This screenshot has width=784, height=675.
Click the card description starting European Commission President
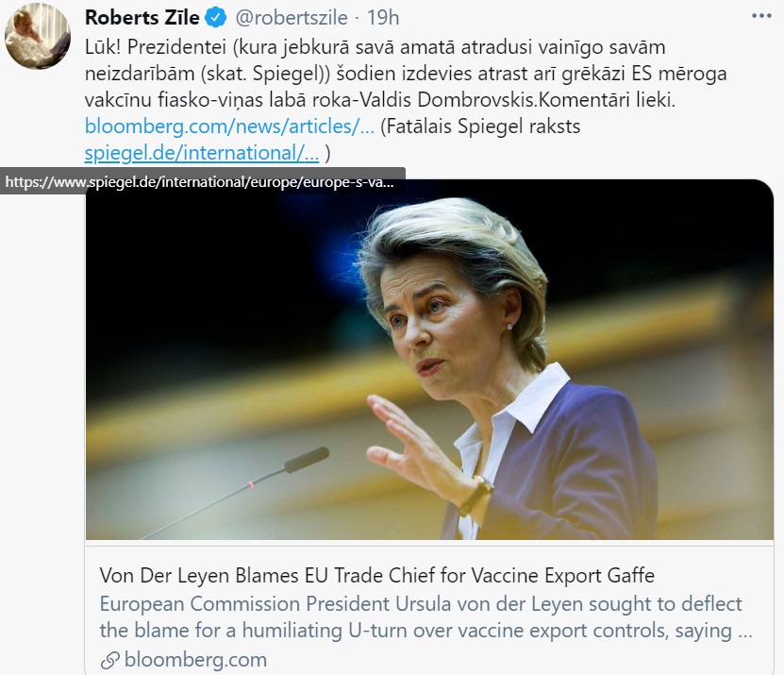pos(425,617)
